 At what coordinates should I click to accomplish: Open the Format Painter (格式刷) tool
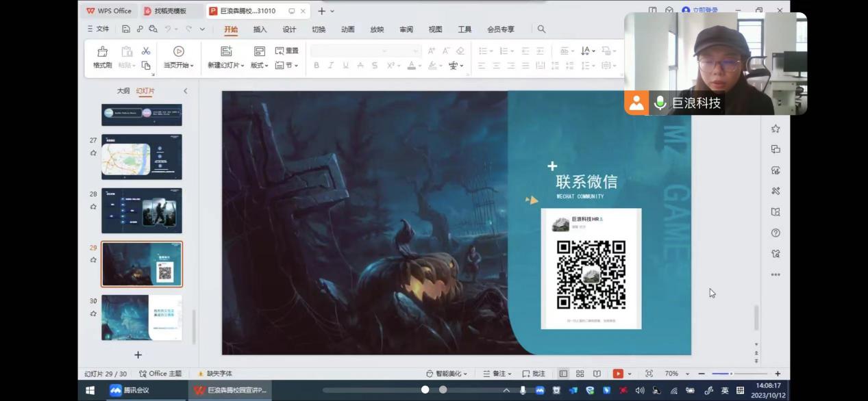click(x=103, y=57)
